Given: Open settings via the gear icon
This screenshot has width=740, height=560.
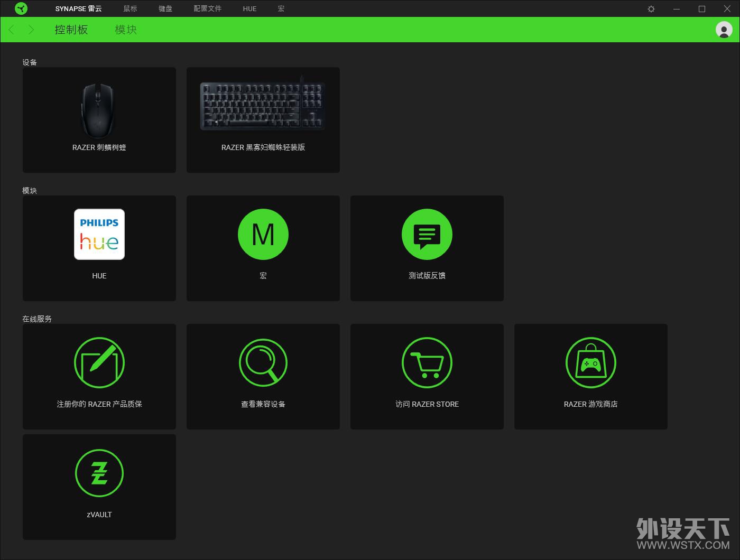Looking at the screenshot, I should click(x=651, y=9).
